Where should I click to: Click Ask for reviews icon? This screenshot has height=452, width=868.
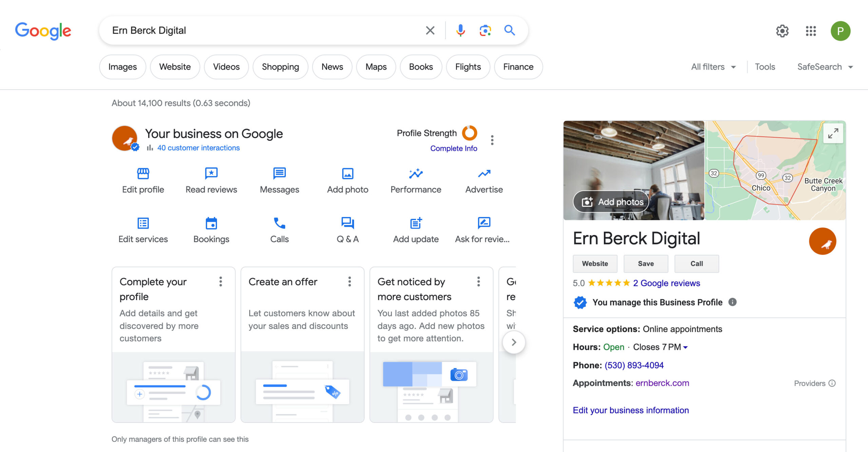484,223
